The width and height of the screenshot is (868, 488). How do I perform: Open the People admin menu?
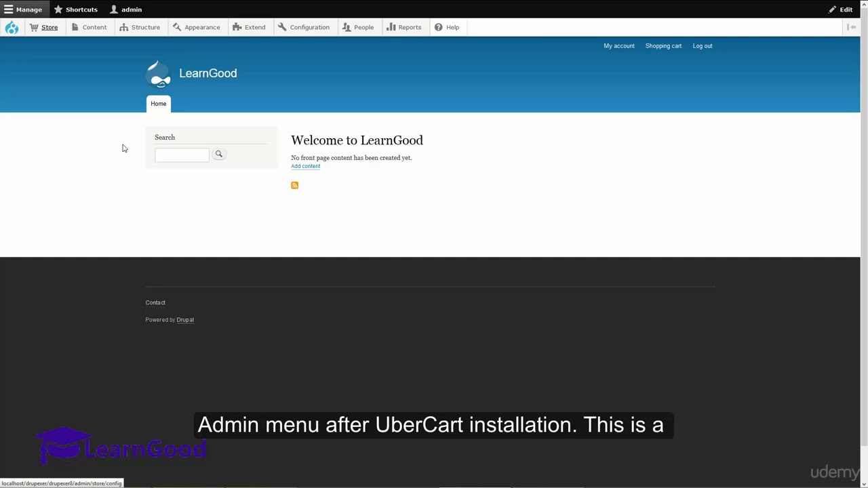coord(358,27)
